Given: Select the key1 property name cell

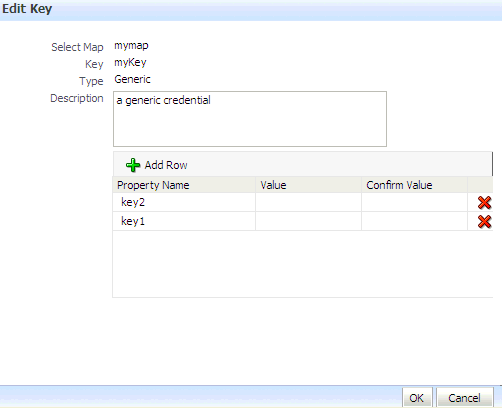Looking at the screenshot, I should [x=184, y=221].
